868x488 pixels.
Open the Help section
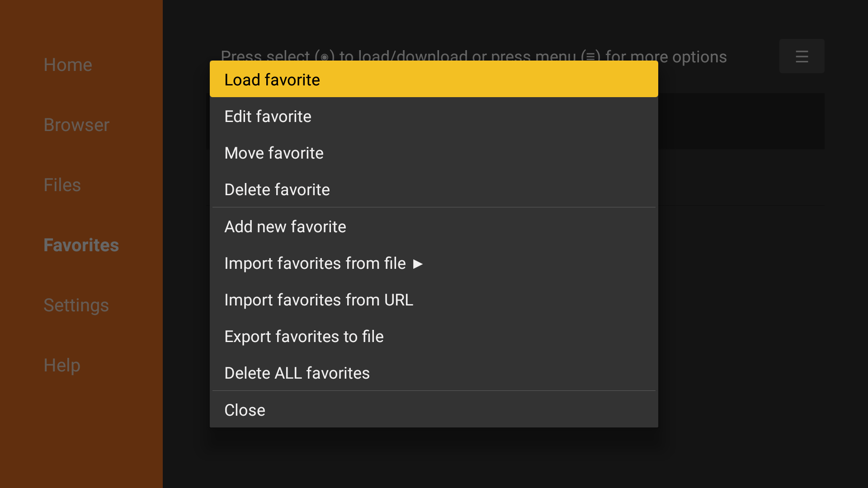[61, 365]
